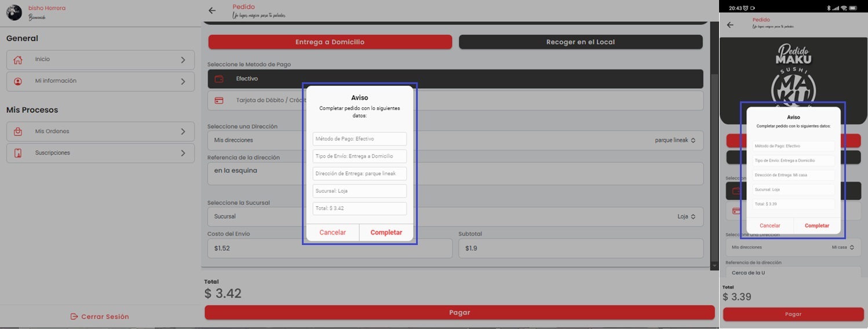Choose the Recoger en el Local option
This screenshot has width=868, height=329.
tap(580, 42)
